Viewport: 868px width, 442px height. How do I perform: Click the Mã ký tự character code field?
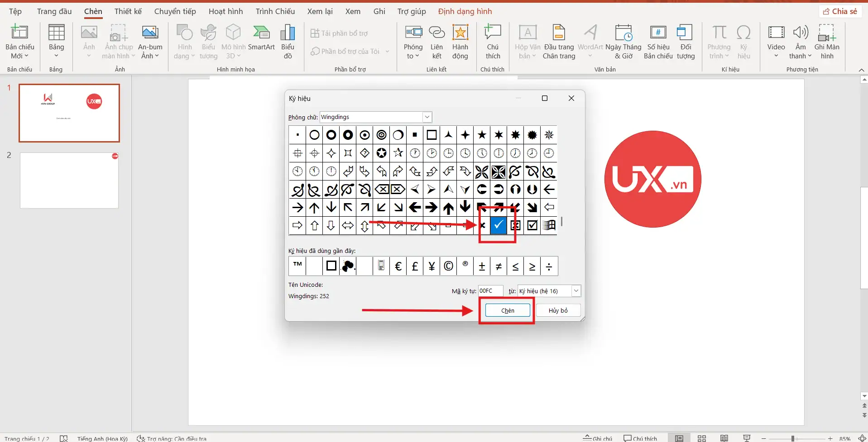pyautogui.click(x=491, y=291)
